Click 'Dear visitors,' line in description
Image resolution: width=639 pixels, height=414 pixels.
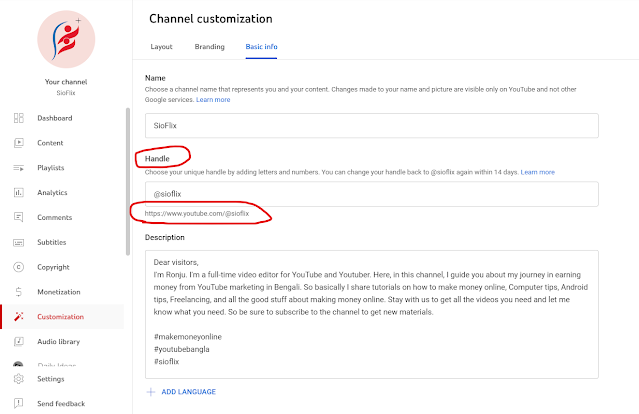click(x=176, y=262)
